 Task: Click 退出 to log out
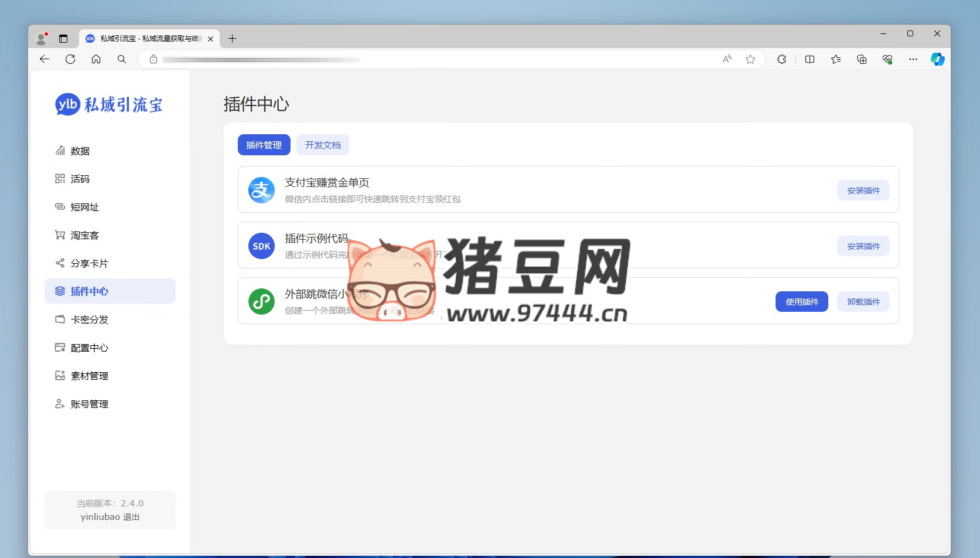tap(131, 517)
